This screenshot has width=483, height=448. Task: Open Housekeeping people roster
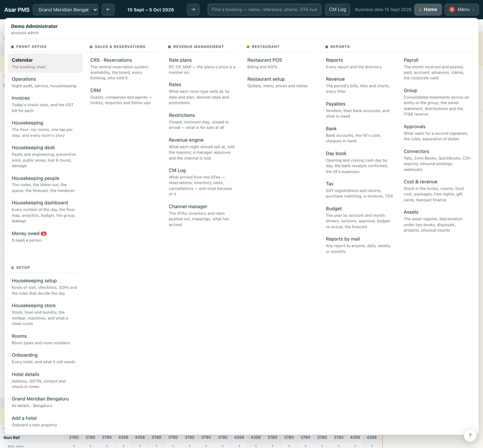tap(45, 184)
